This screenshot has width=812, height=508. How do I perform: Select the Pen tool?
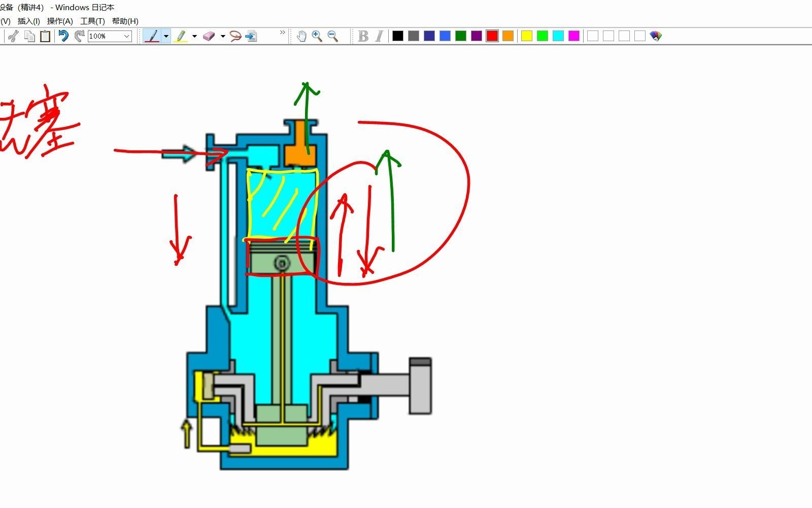point(152,36)
